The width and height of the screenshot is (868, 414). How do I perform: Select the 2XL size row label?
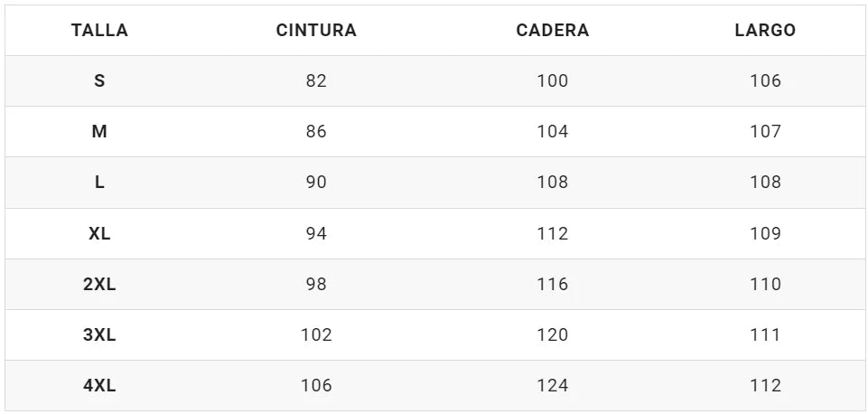tap(99, 284)
